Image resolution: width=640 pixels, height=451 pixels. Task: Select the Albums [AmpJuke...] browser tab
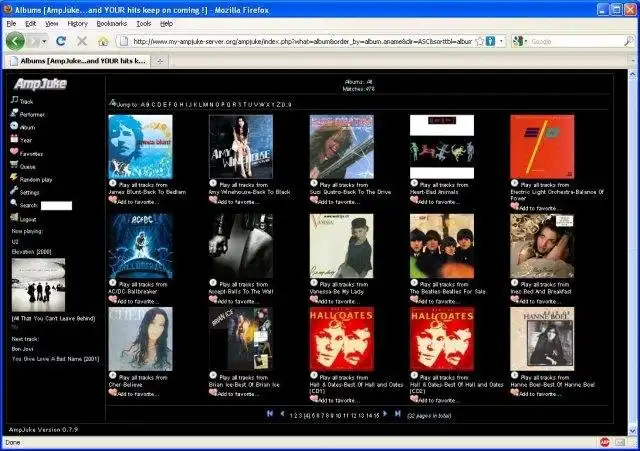click(x=78, y=61)
